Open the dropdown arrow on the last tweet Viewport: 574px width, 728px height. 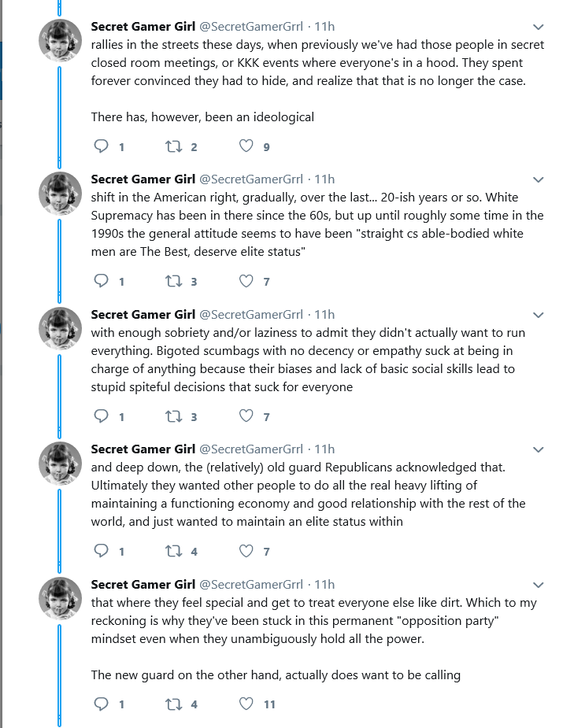538,585
